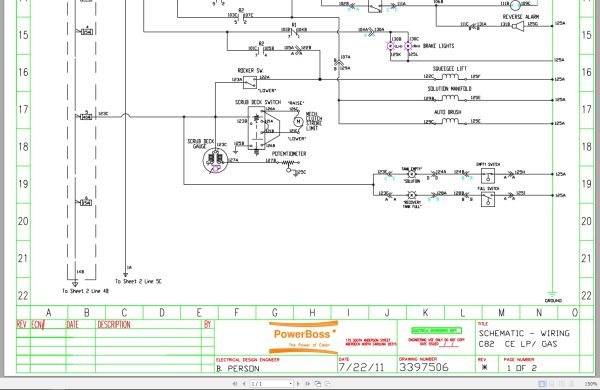Viewport: 600px width, 390px height.
Task: Click the model text CB2 CE LP/ GAS
Action: pyautogui.click(x=517, y=344)
